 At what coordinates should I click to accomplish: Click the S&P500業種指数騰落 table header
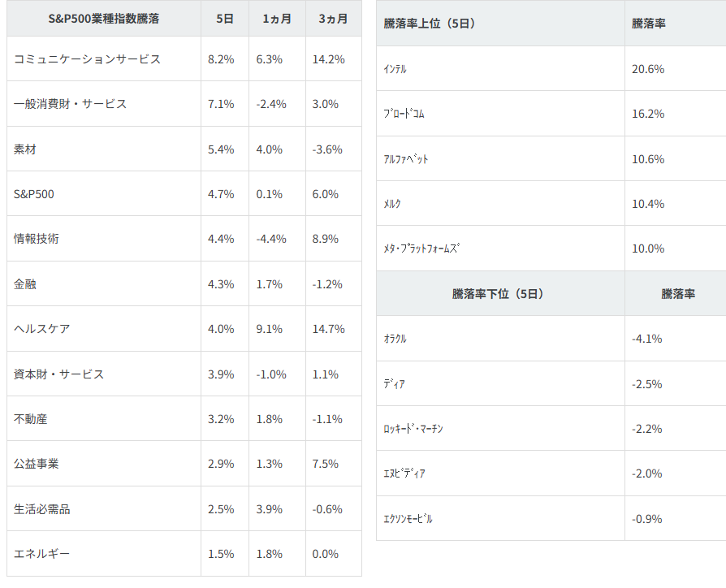click(x=104, y=19)
